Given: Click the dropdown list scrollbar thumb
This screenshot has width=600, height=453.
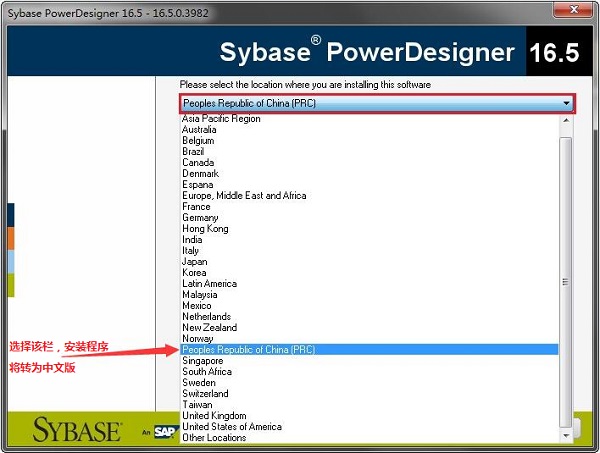Looking at the screenshot, I should tap(566, 280).
